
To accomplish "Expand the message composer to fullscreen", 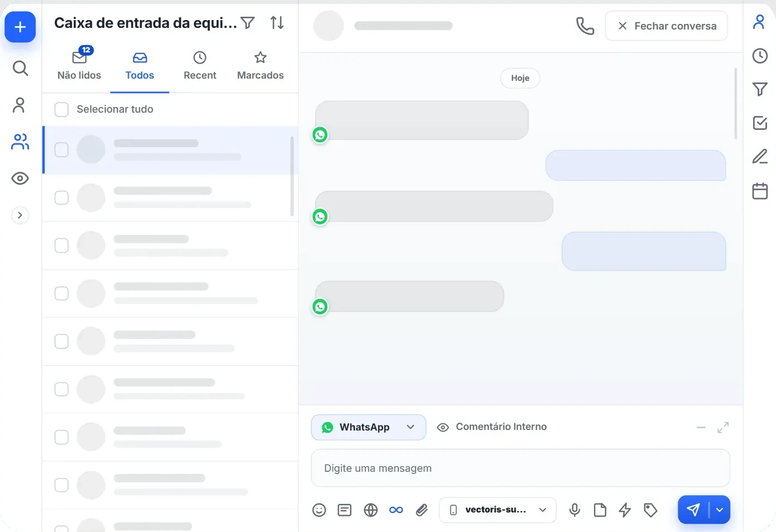I will pyautogui.click(x=723, y=428).
